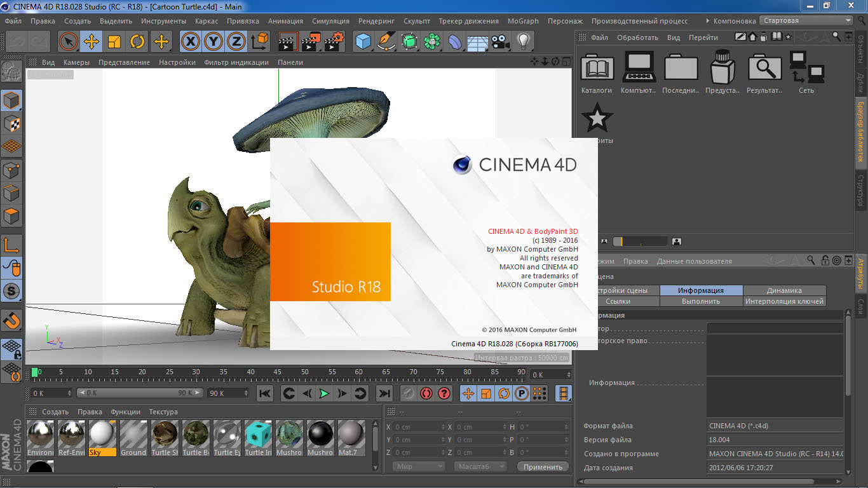Open the Рендеринг menu
Screen dimensions: 868x488
point(376,21)
